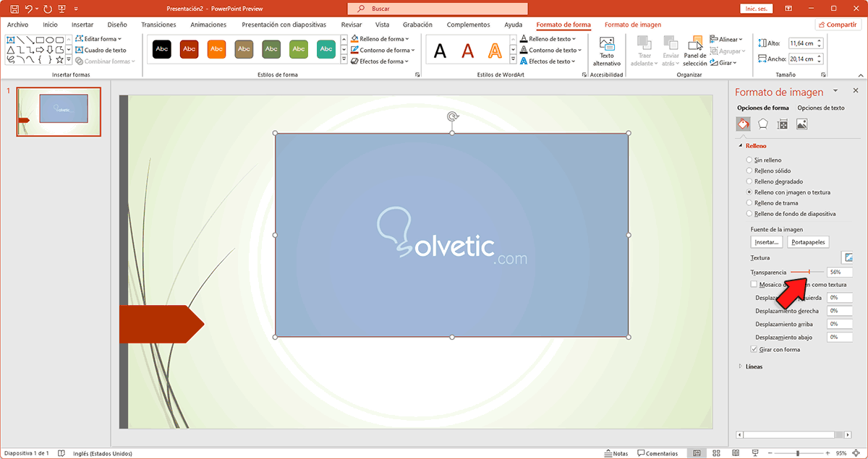
Task: Select the Relleno sólido radio button
Action: [749, 171]
